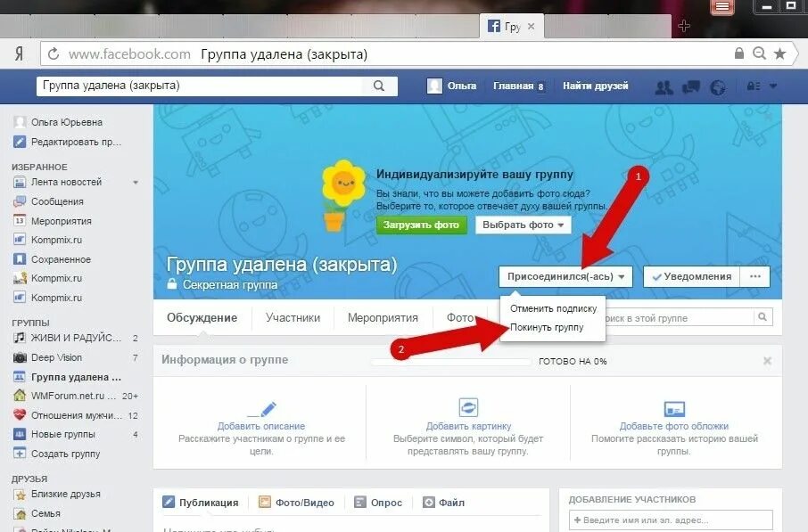Switch to Участники tab
The width and height of the screenshot is (808, 532).
click(293, 318)
